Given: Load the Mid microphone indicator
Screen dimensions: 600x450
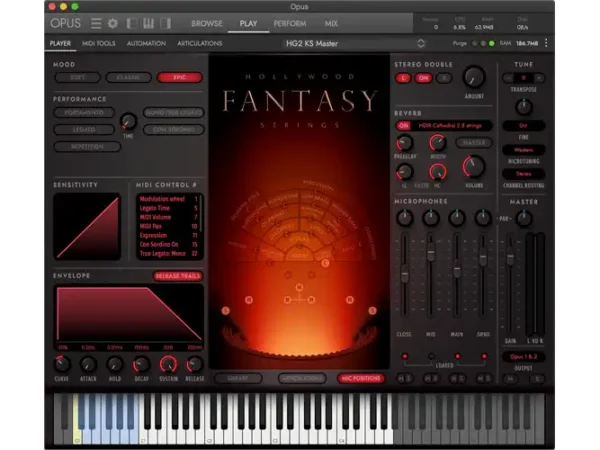Looking at the screenshot, I should point(431,356).
